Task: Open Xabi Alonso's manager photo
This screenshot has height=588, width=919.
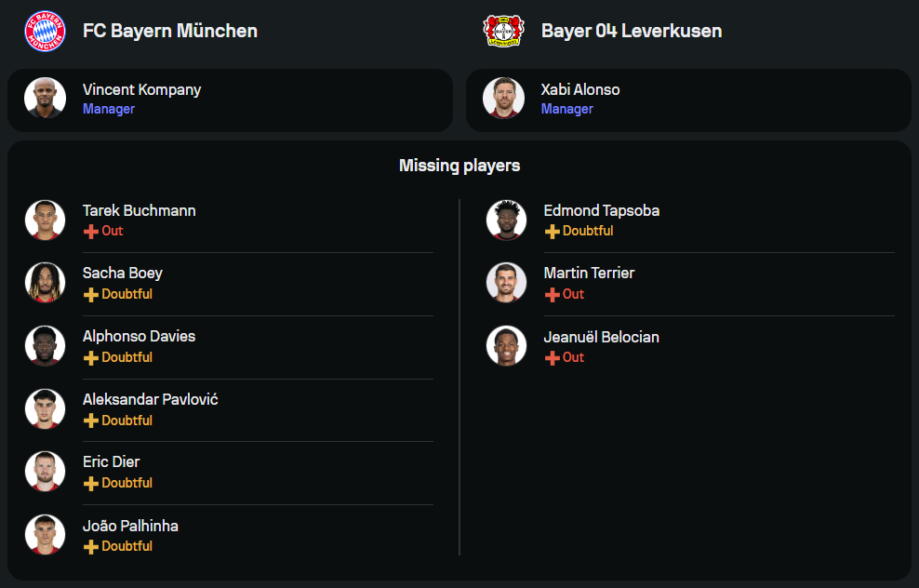Action: click(x=503, y=98)
